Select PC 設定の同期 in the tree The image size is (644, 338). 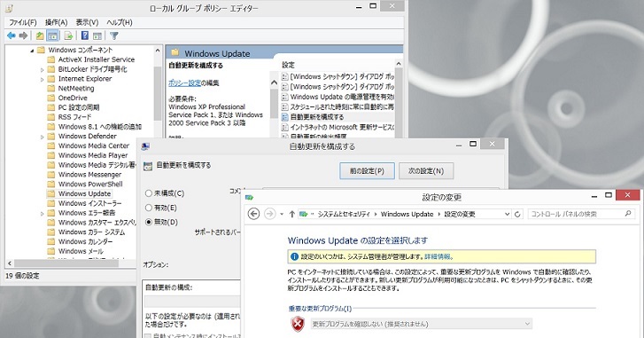(79, 107)
